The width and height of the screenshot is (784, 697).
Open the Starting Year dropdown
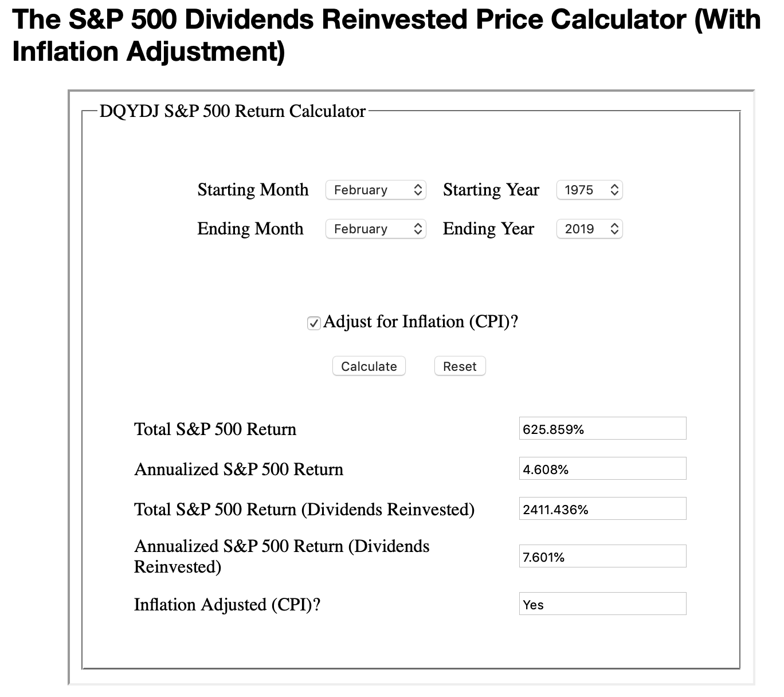[x=589, y=190]
